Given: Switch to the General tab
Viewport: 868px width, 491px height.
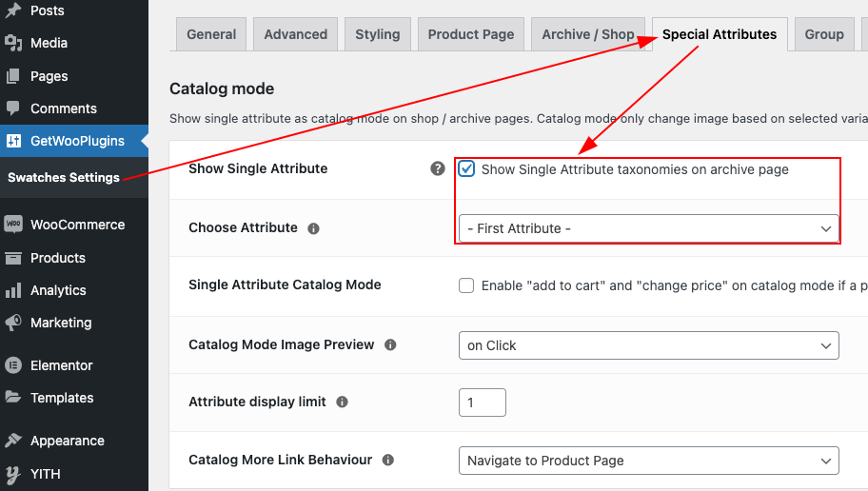Looking at the screenshot, I should pos(211,34).
